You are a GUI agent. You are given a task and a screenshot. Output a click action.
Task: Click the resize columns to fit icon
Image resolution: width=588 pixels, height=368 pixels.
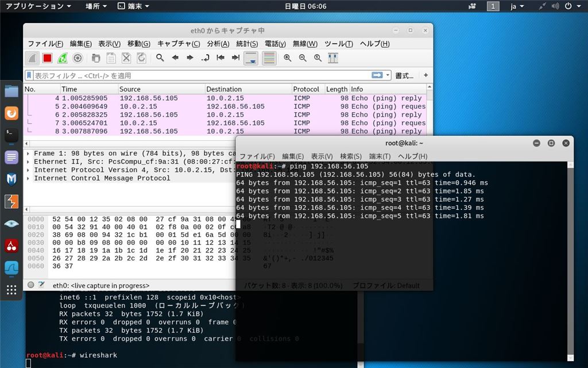coord(333,58)
